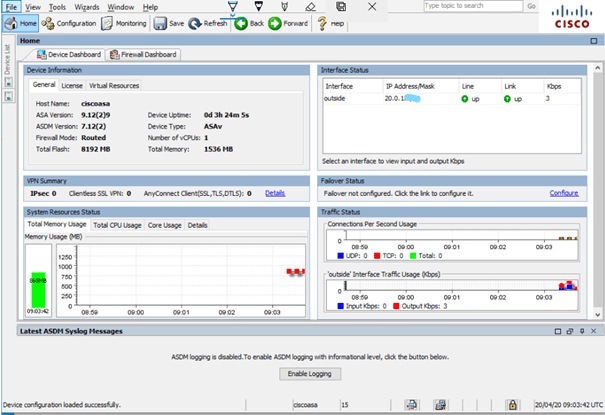The width and height of the screenshot is (605, 415).
Task: Open the VPN Summary Details link
Action: tap(275, 192)
